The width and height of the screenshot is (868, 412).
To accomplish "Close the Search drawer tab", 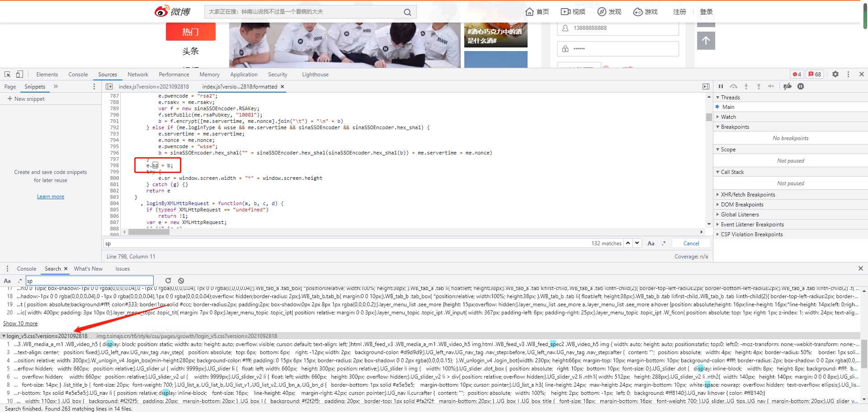I will click(x=66, y=268).
